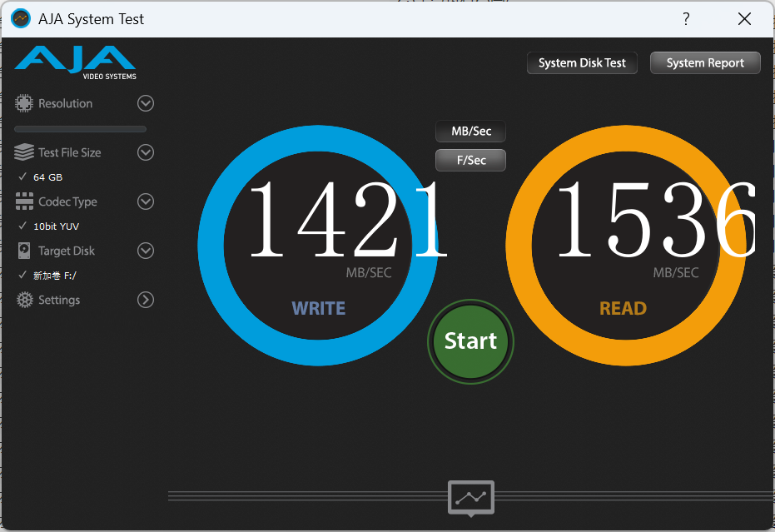Expand the Codec Type dropdown chevron
Screen dimensions: 775x532
point(146,201)
